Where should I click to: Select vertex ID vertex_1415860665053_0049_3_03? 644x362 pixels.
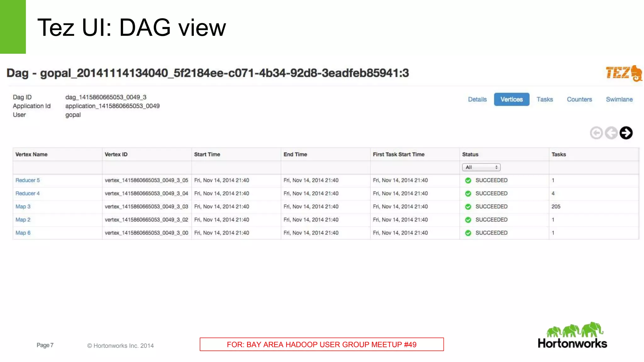tap(147, 207)
